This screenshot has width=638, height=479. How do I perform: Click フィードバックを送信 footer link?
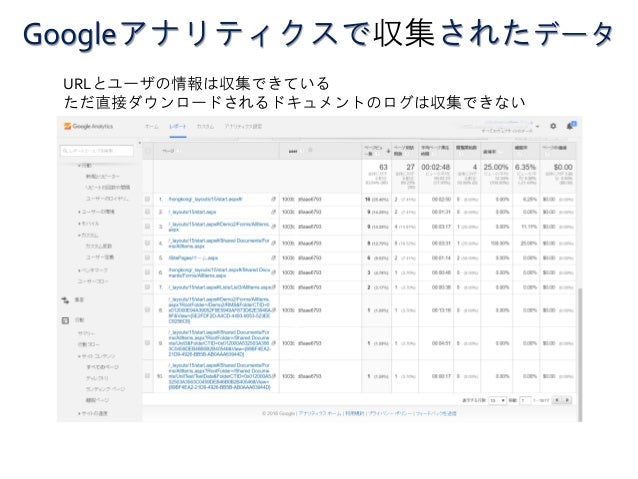(x=436, y=413)
